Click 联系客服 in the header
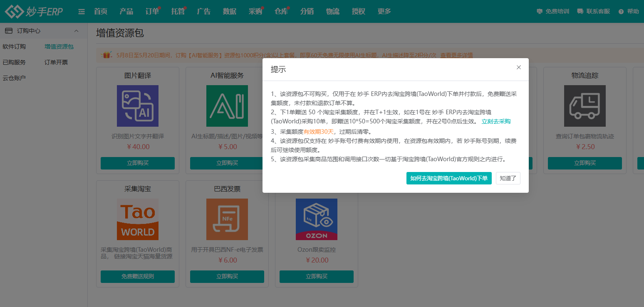 [594, 12]
